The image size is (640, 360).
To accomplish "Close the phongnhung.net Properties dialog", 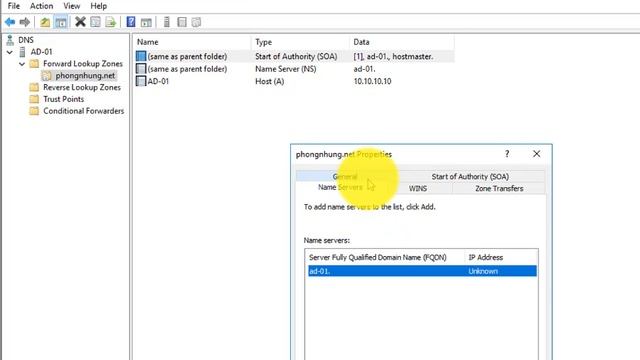I will point(536,154).
